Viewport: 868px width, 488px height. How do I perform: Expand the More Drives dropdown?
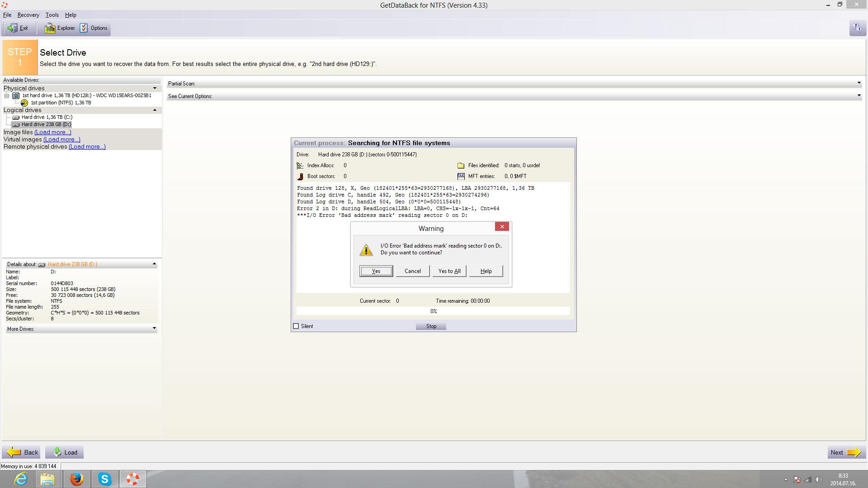pyautogui.click(x=154, y=328)
